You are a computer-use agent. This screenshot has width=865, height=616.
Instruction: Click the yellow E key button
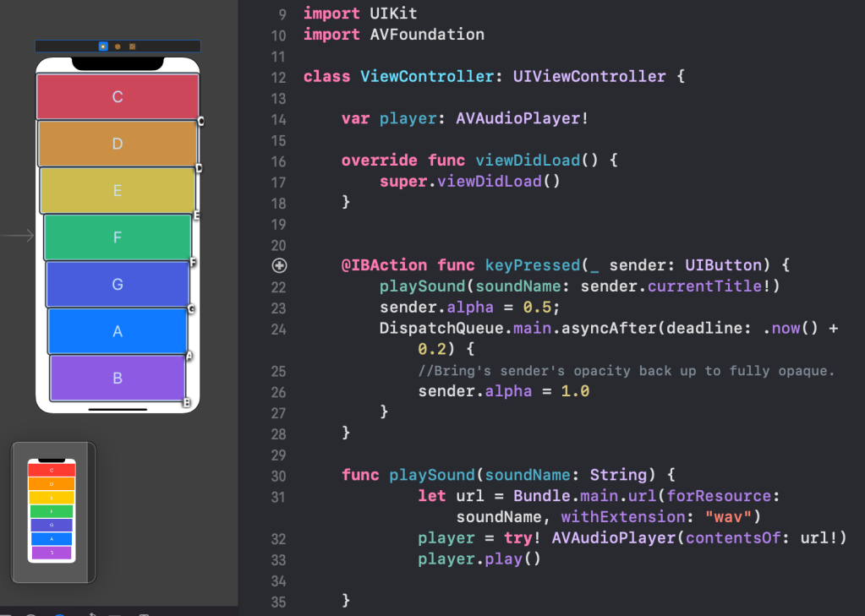118,191
